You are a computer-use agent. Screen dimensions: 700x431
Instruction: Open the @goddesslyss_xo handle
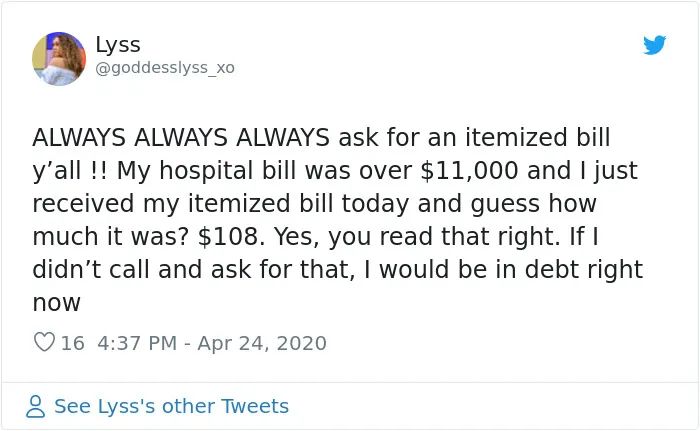click(165, 68)
